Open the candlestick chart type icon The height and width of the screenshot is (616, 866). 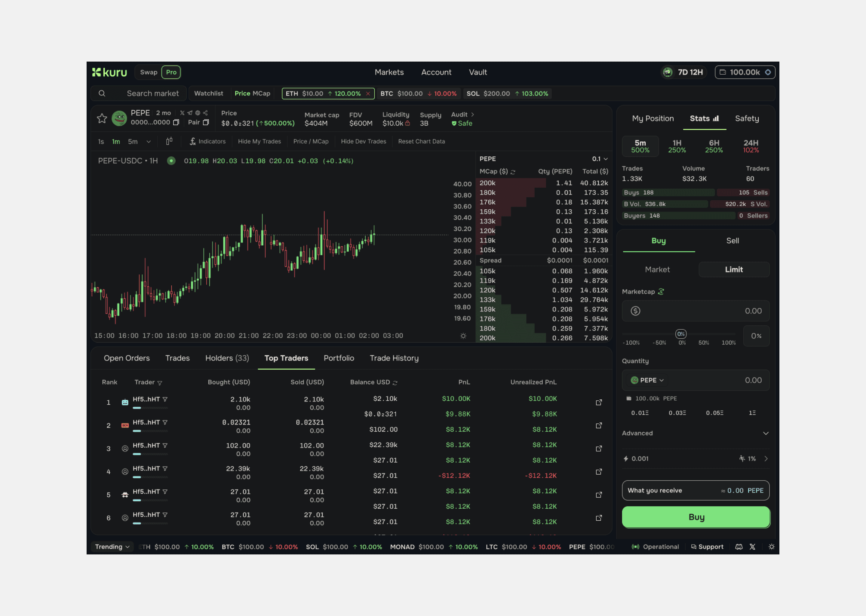[169, 141]
